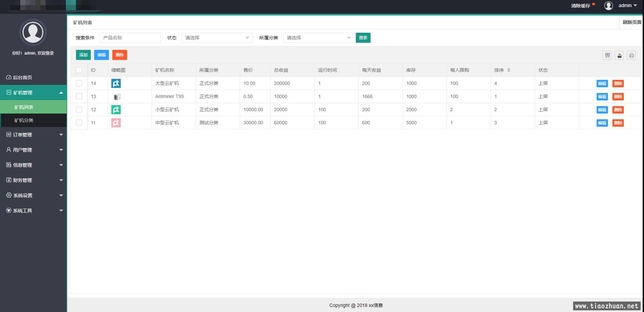Click the 后台首页 dashboard icon

(9, 77)
